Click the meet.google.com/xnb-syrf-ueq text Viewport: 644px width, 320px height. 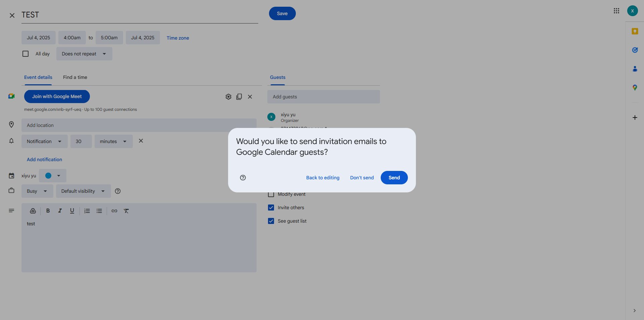click(x=53, y=109)
